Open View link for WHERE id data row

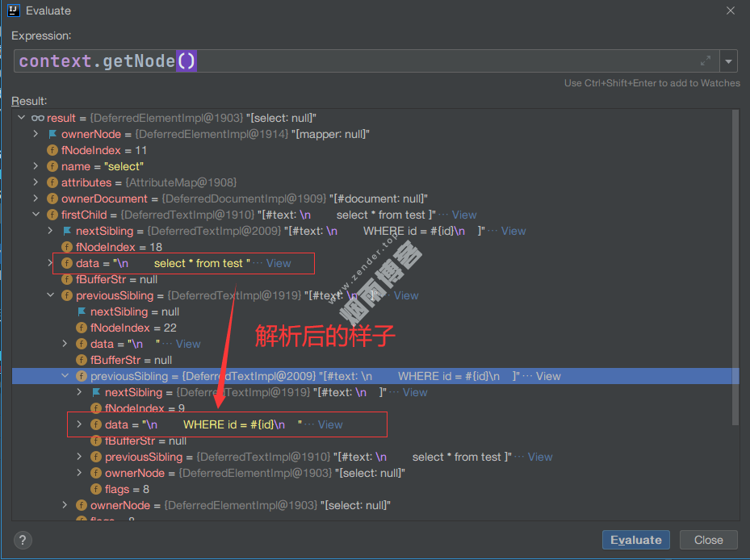coord(330,424)
